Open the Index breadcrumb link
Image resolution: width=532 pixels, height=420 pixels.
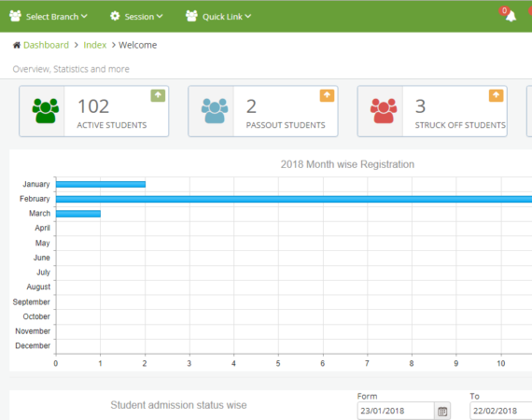point(94,45)
